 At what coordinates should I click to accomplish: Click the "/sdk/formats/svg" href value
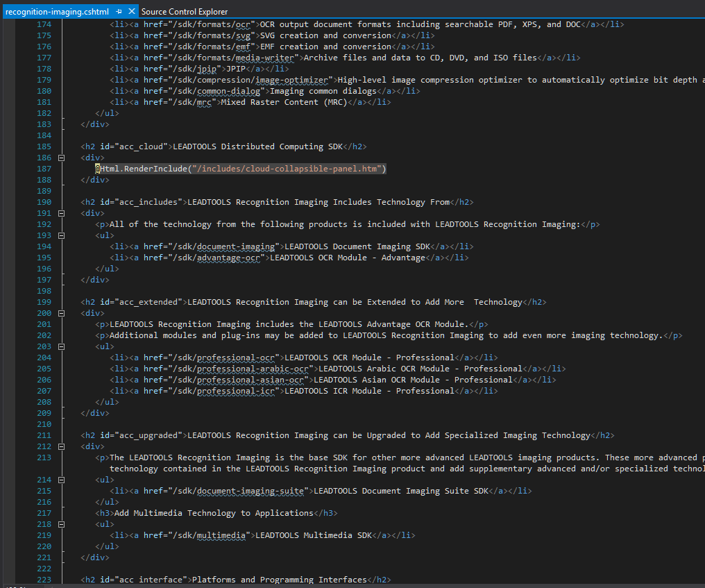click(212, 35)
